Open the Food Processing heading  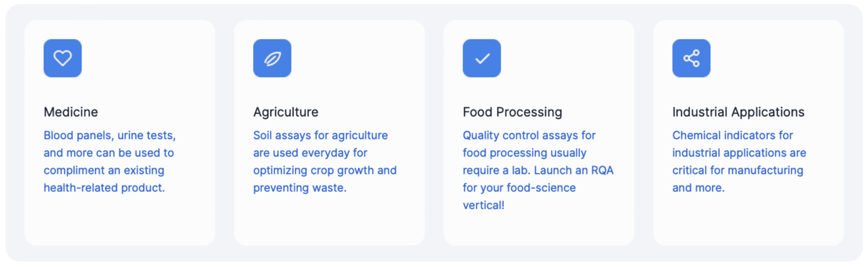click(x=513, y=112)
